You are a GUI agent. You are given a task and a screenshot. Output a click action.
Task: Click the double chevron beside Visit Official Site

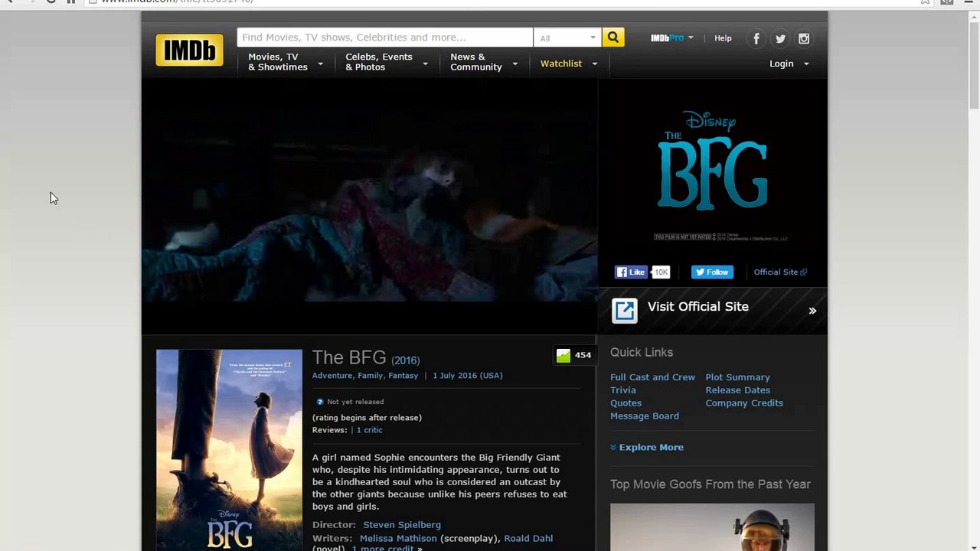click(x=812, y=311)
